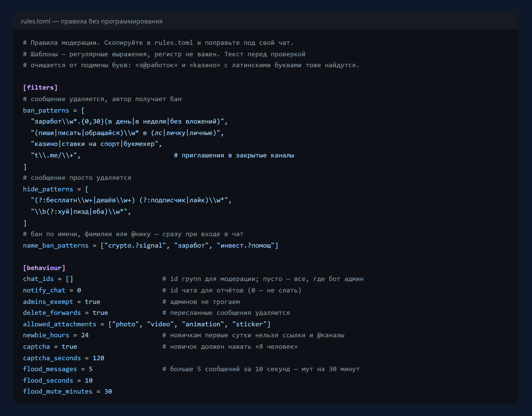This screenshot has width=532, height=416.
Task: Click the admins_exempt key
Action: [x=48, y=302]
